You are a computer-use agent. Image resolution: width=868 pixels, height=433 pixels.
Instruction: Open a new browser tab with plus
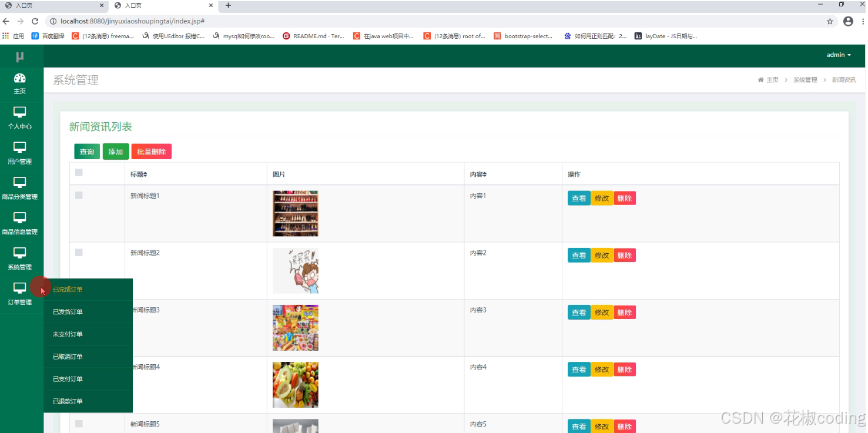(x=228, y=5)
